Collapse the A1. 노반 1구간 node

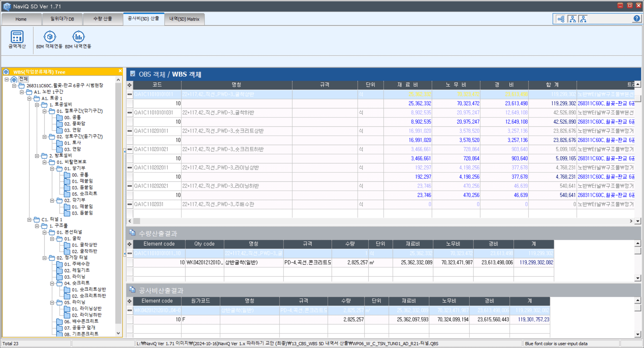click(22, 92)
